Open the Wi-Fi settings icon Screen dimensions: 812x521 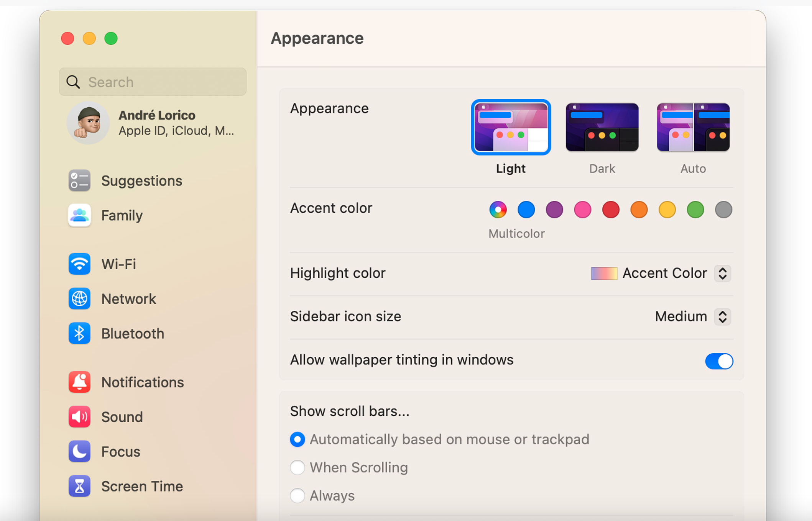point(79,264)
